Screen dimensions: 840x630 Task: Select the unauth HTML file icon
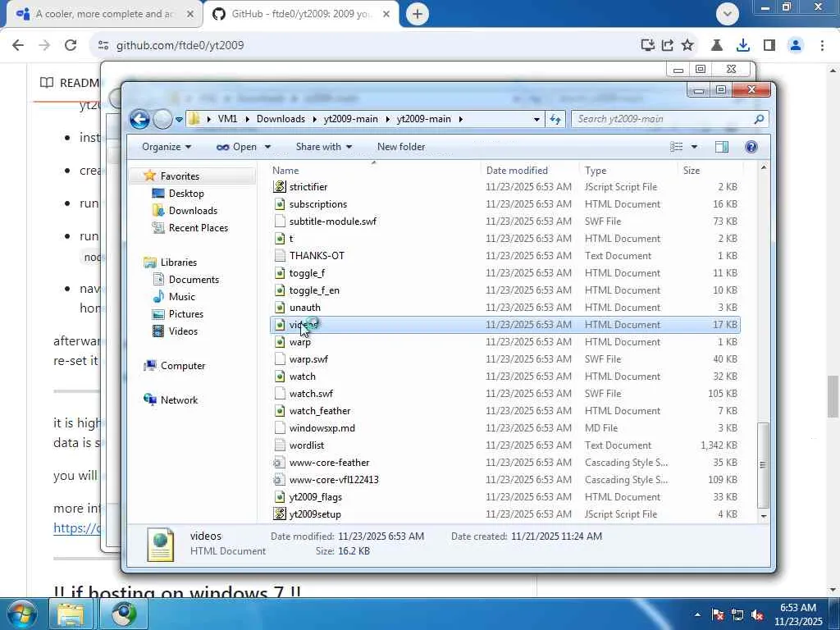tap(279, 307)
